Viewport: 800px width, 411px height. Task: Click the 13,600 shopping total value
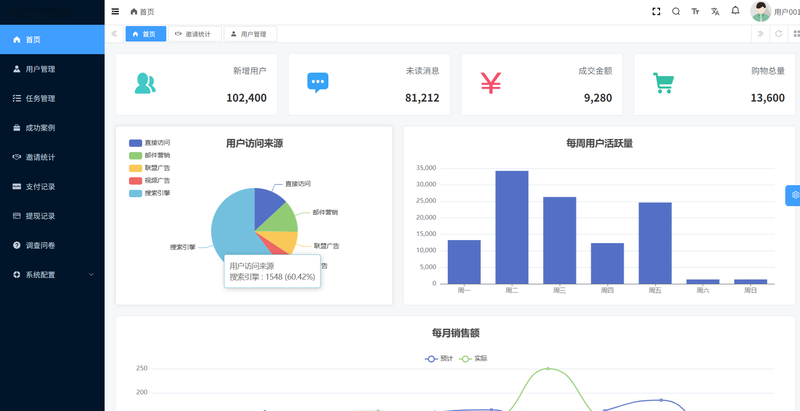click(x=767, y=98)
